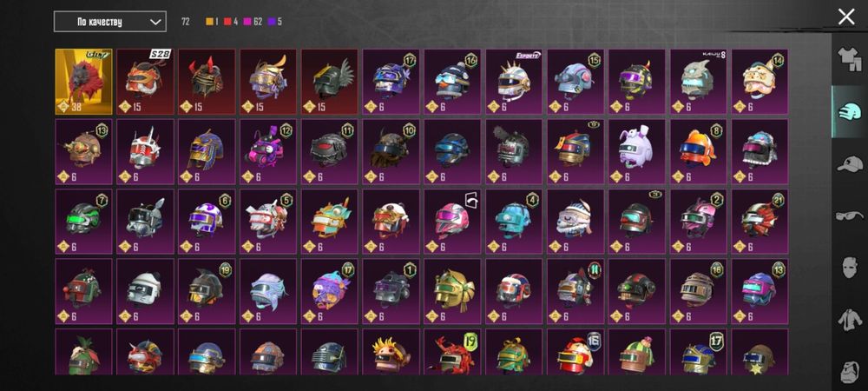This screenshot has width=868, height=391.
Task: Click the purple rarity count 62 indicator
Action: click(252, 22)
